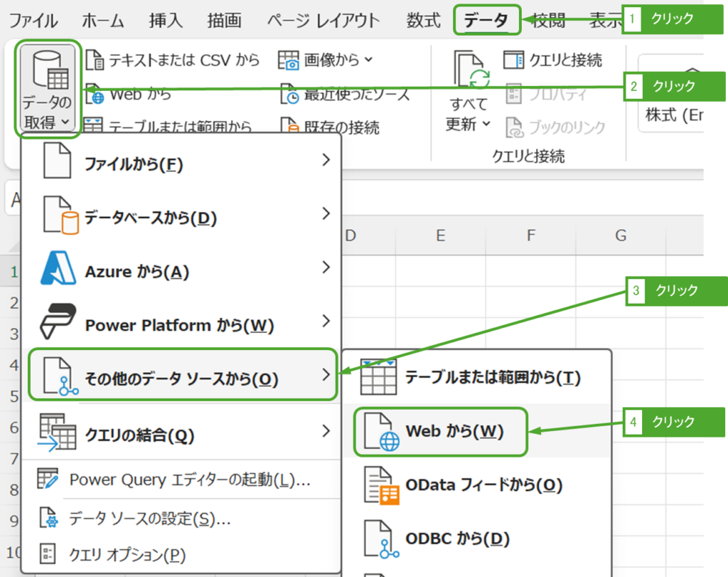Open the 数式 ribbon tab
This screenshot has width=728, height=577.
point(424,21)
